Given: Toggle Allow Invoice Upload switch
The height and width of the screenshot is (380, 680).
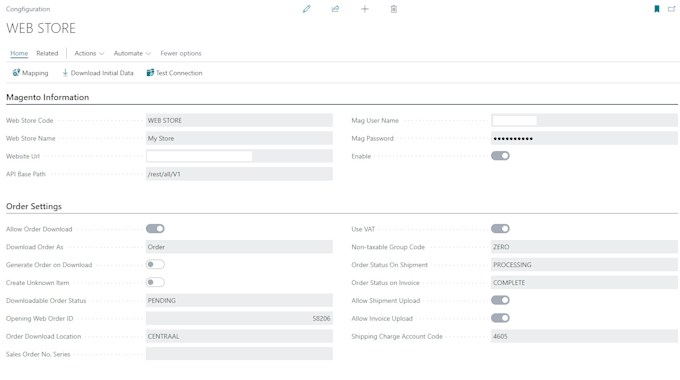Looking at the screenshot, I should [500, 318].
